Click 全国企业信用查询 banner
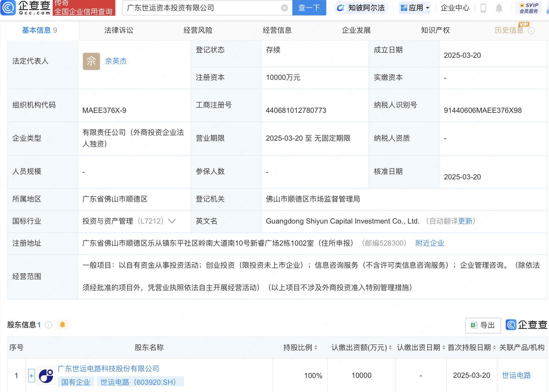 click(x=84, y=11)
